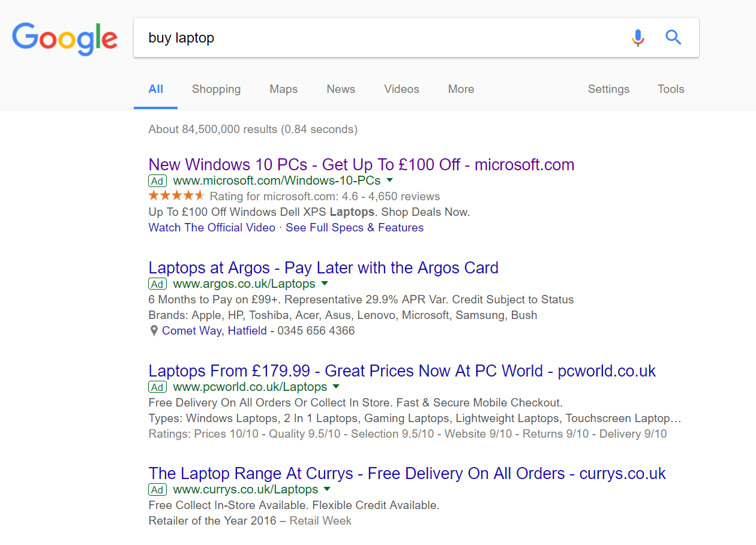
Task: Click the www.microsoft.com/Windows-10-PCs URL text
Action: pyautogui.click(x=277, y=181)
